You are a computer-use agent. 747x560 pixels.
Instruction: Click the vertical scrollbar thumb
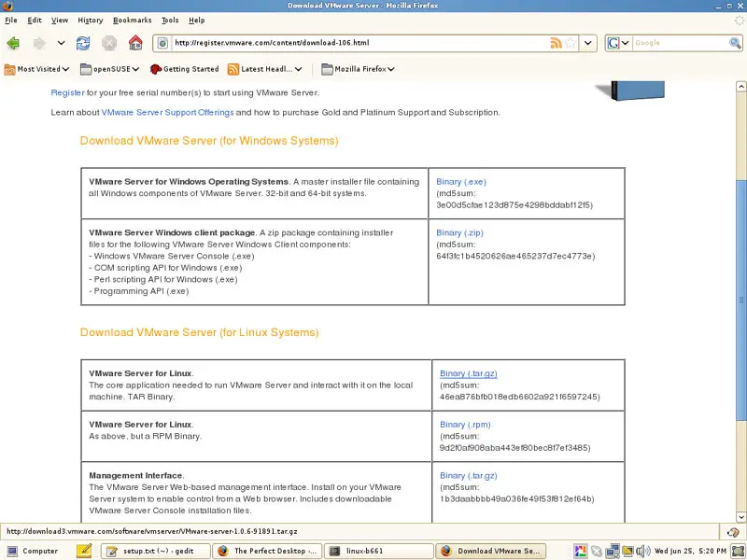coord(740,300)
